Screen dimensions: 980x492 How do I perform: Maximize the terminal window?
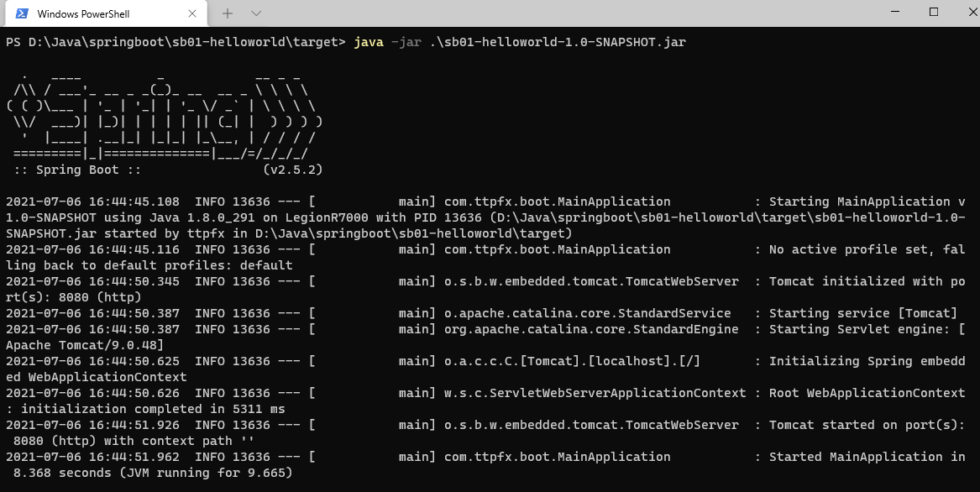934,12
